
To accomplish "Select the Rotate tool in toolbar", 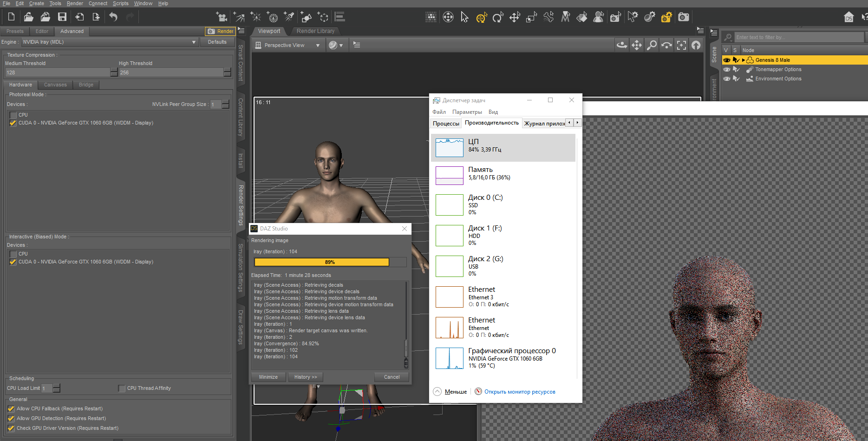I will click(x=498, y=18).
